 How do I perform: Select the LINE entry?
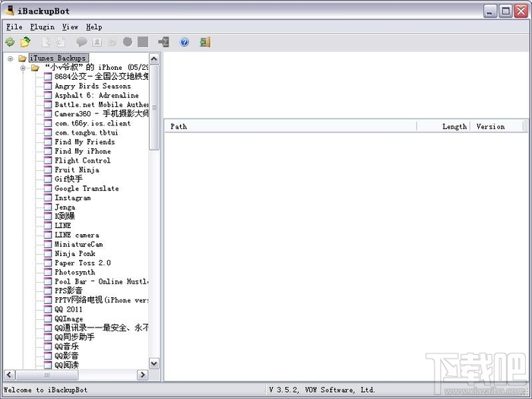coord(63,226)
